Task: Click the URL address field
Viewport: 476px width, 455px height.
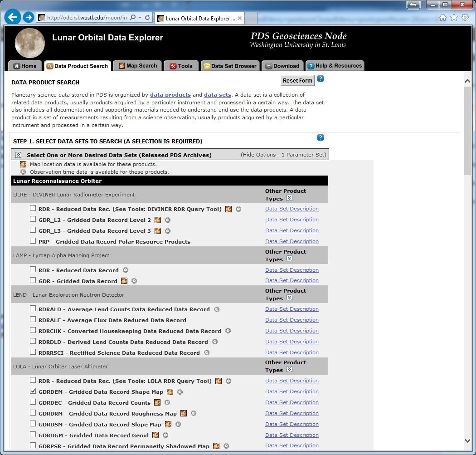Action: click(87, 18)
